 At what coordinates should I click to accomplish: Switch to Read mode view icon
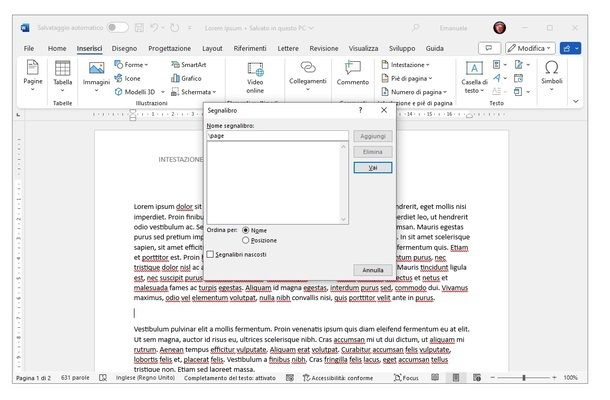[435, 377]
